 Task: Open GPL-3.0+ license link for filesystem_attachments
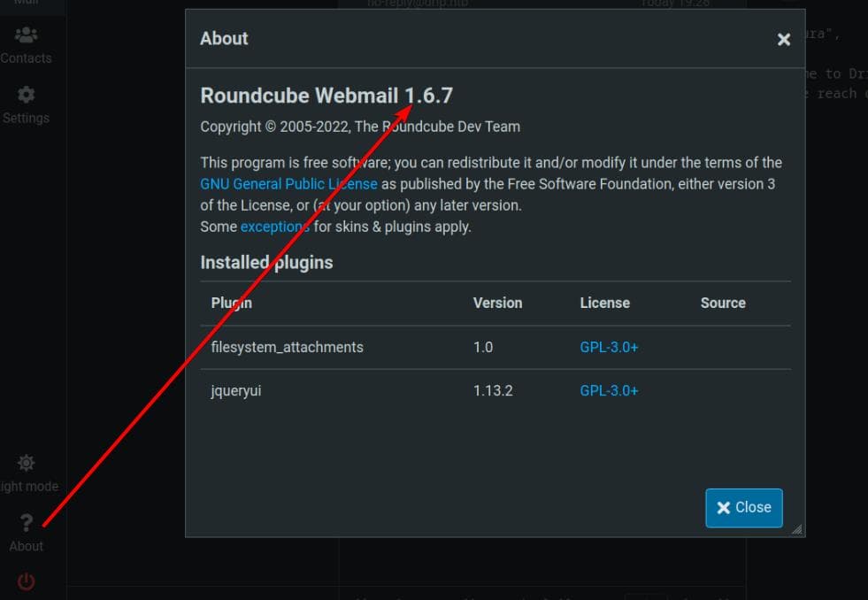pyautogui.click(x=609, y=347)
